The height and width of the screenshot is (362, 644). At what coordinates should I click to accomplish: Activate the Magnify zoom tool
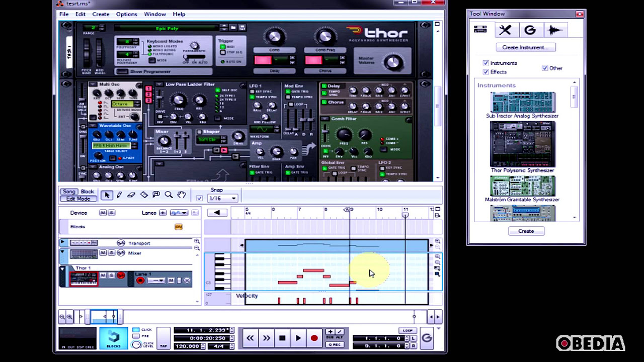(169, 195)
